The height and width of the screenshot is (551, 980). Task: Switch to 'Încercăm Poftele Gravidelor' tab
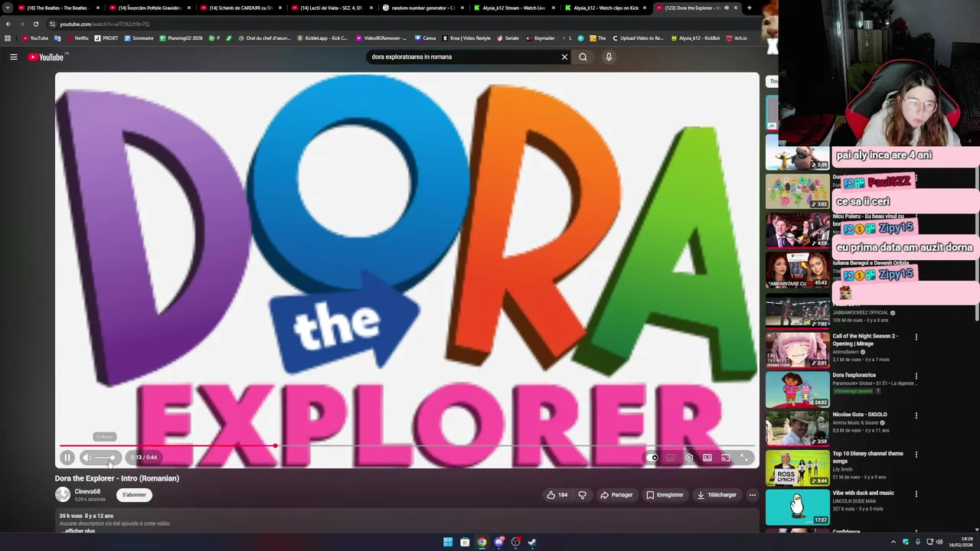149,8
